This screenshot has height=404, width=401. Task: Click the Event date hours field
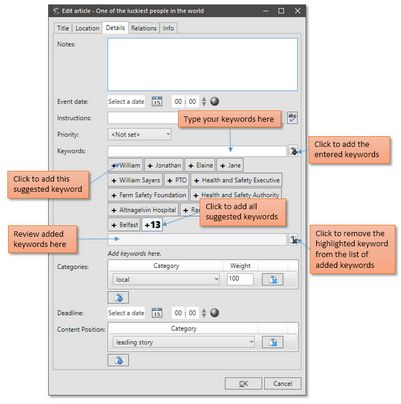[x=179, y=101]
